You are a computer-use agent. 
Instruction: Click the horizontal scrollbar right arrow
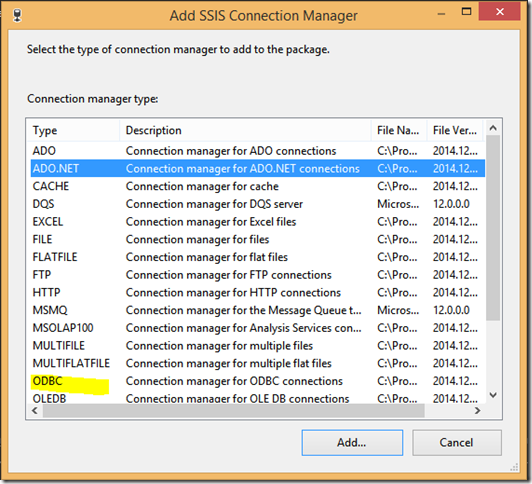tap(477, 410)
